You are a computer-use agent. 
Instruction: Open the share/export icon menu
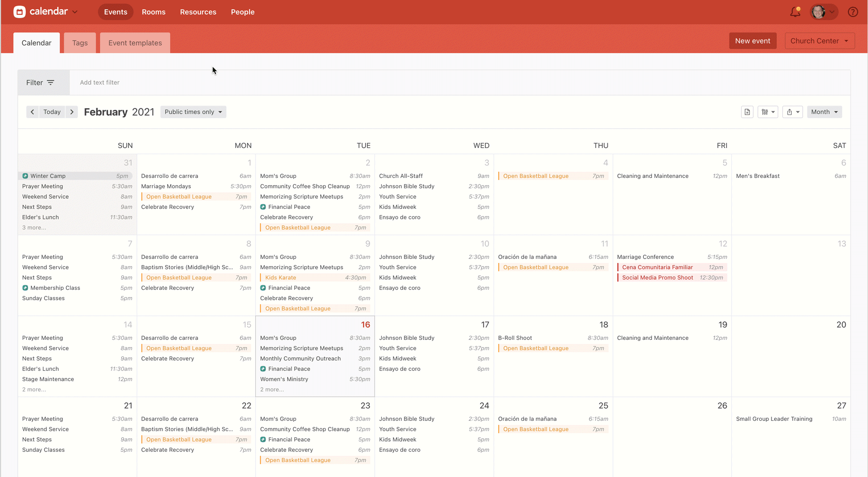click(792, 112)
